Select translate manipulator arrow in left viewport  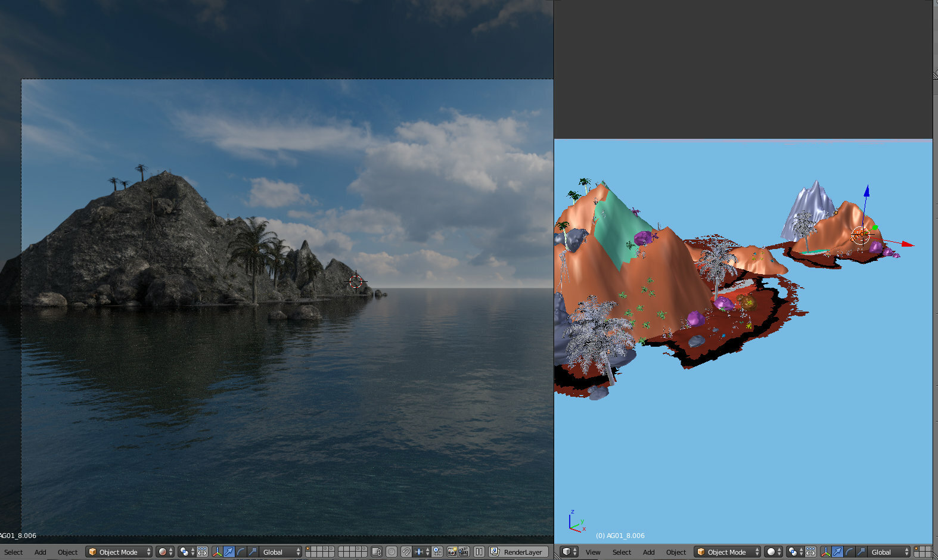point(229,552)
